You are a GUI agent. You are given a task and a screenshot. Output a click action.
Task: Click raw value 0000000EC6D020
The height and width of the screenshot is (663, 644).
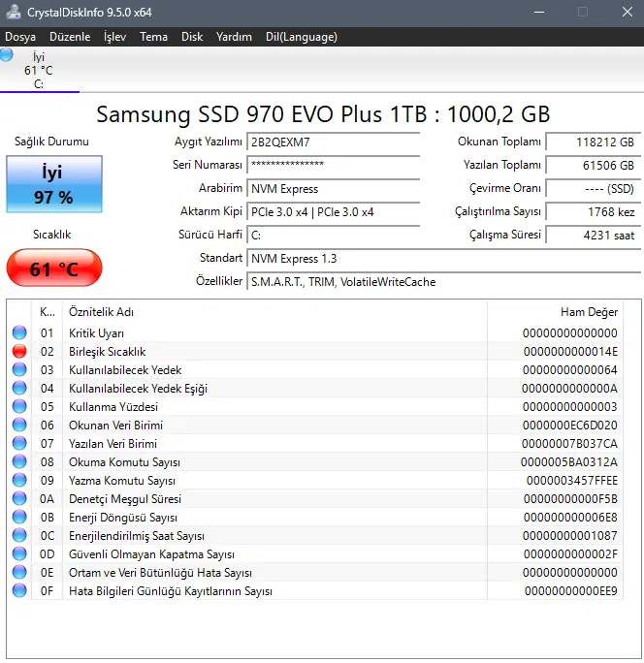coord(570,425)
